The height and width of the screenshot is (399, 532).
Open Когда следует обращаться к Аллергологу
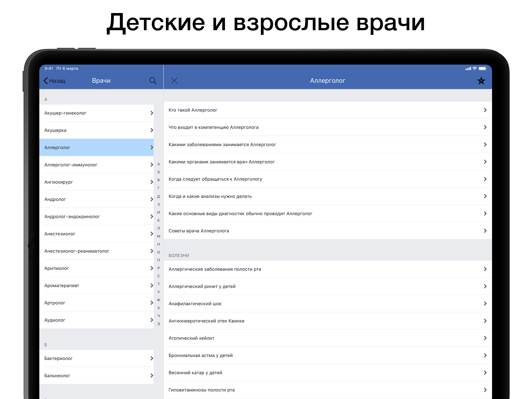(x=328, y=179)
